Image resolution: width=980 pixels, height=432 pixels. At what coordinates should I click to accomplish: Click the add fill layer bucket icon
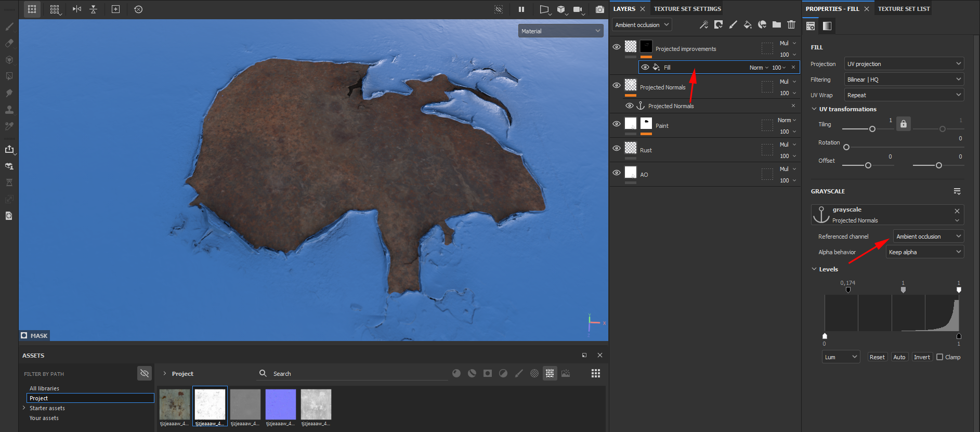[x=747, y=24]
